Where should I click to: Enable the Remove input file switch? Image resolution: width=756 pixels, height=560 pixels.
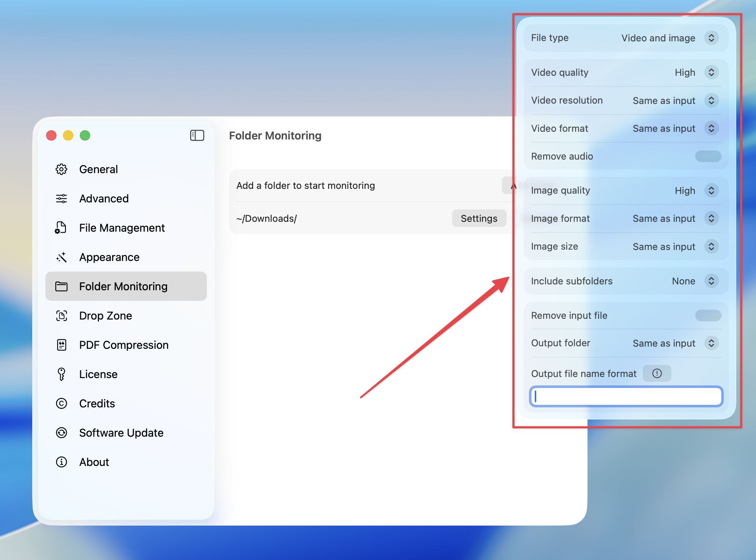tap(708, 315)
